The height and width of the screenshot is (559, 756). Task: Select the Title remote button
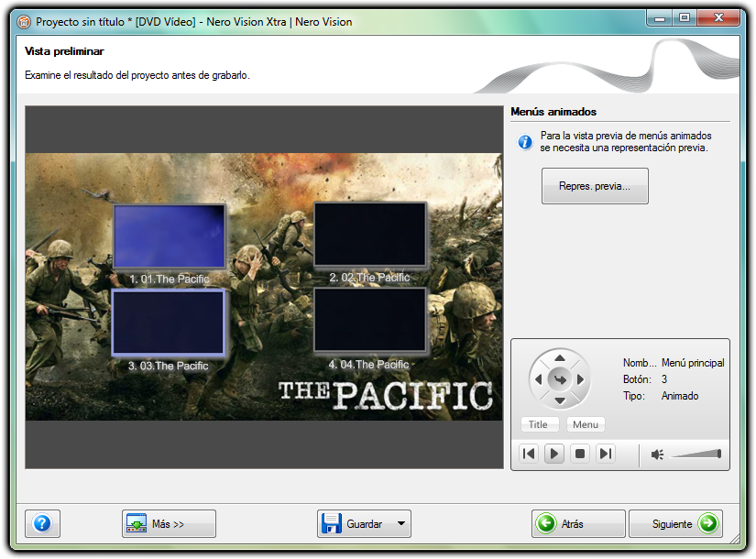539,424
